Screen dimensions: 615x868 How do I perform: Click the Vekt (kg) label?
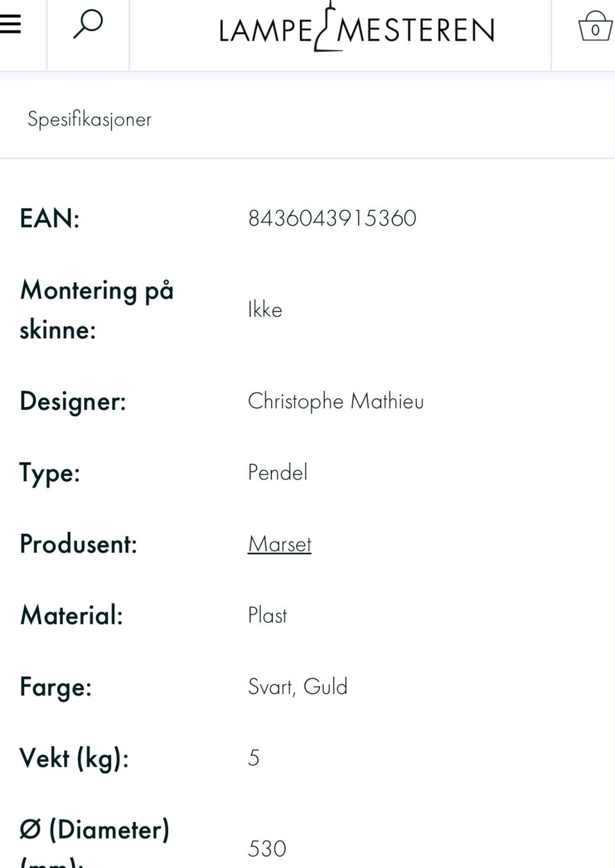pos(74,758)
